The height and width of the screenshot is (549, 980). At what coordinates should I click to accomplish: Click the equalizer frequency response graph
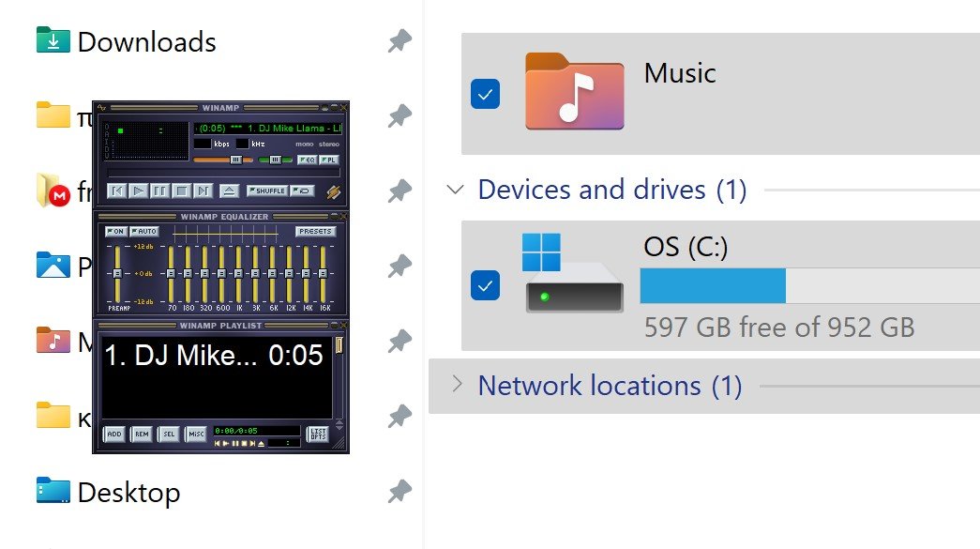(226, 234)
